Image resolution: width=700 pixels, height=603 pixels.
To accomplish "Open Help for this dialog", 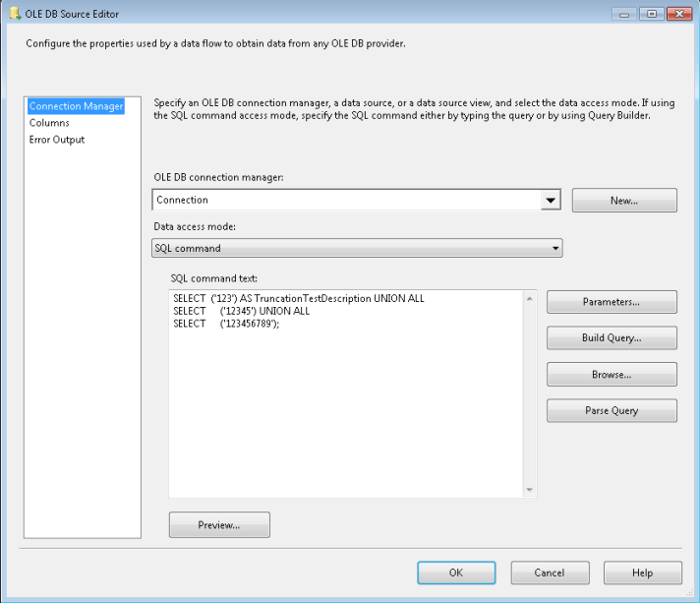I will pyautogui.click(x=643, y=573).
